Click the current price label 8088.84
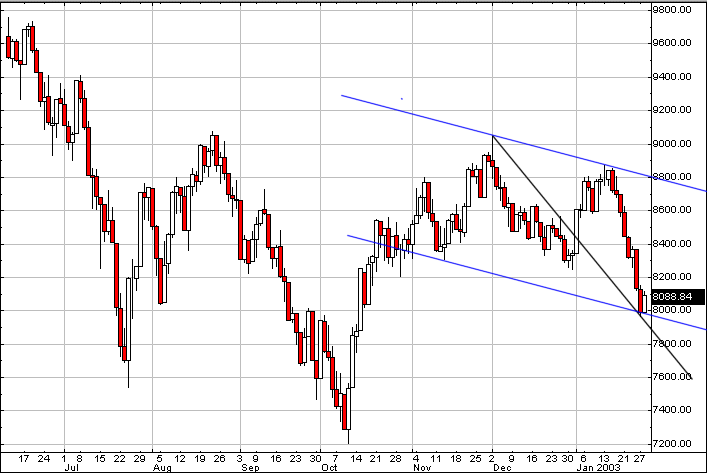The width and height of the screenshot is (707, 473). point(678,297)
